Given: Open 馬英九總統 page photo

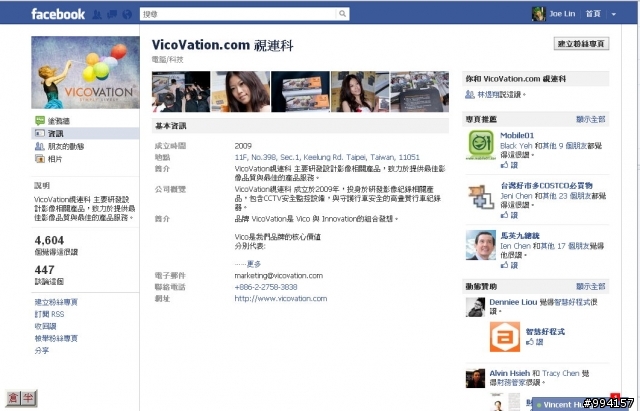Looking at the screenshot, I should click(x=481, y=245).
